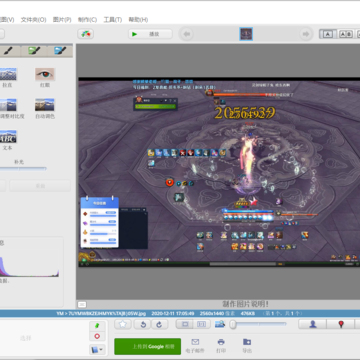Open the 图片(P) menu
The width and height of the screenshot is (360, 360).
click(62, 20)
